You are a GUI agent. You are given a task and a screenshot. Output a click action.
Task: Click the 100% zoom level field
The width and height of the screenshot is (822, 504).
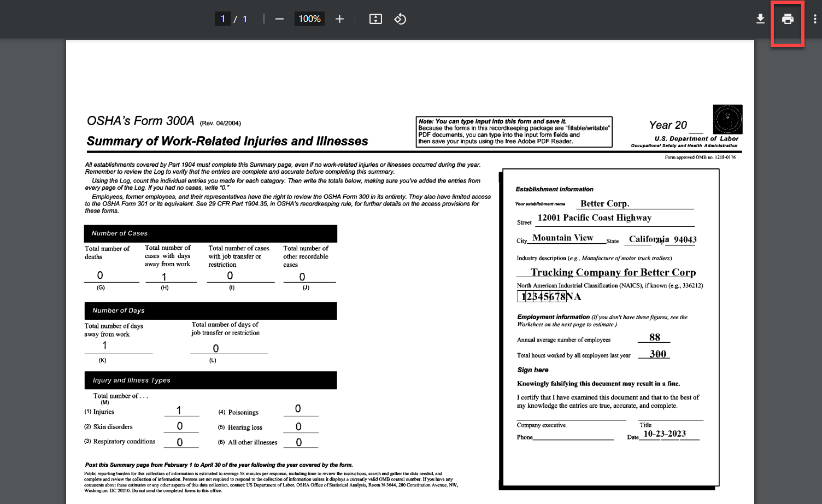pos(309,19)
